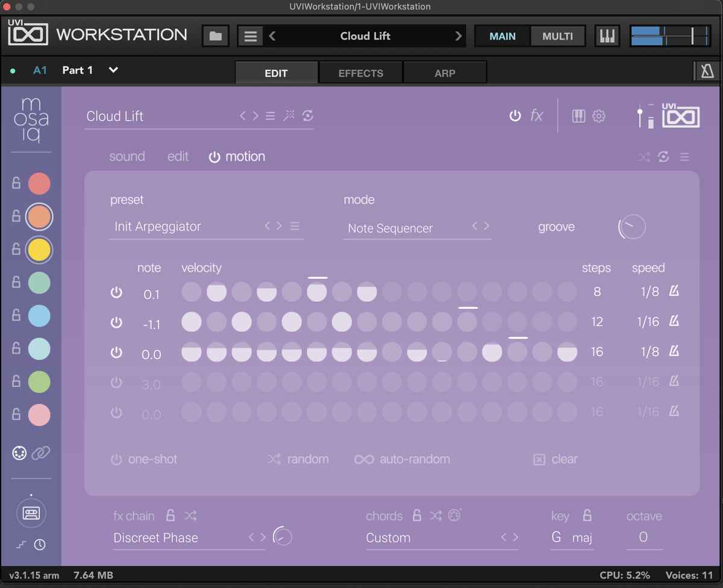Click the MIDI connector icon in left sidebar
The image size is (723, 588).
click(x=19, y=453)
